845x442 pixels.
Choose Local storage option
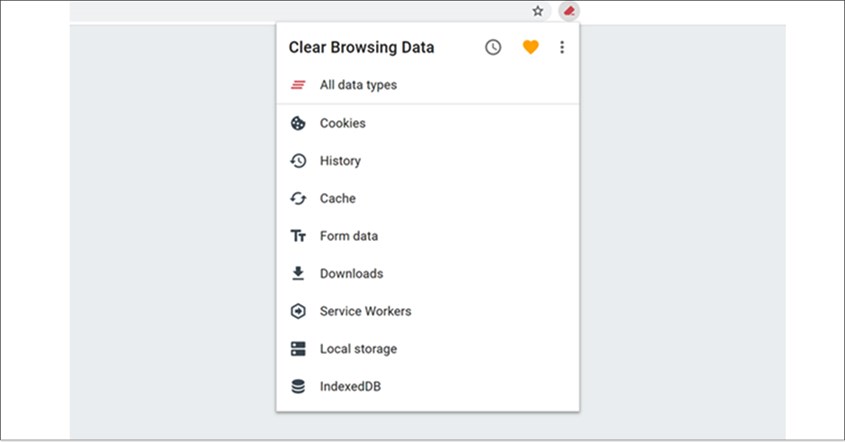pos(358,349)
